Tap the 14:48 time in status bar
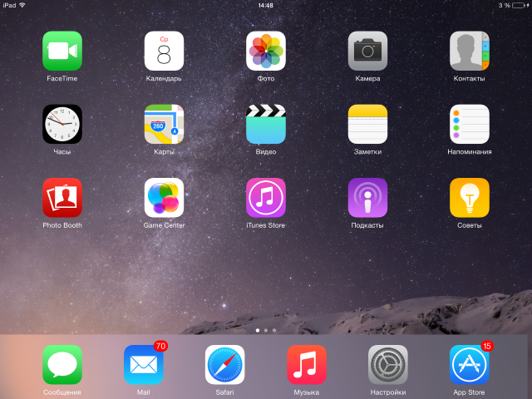 pos(266,6)
